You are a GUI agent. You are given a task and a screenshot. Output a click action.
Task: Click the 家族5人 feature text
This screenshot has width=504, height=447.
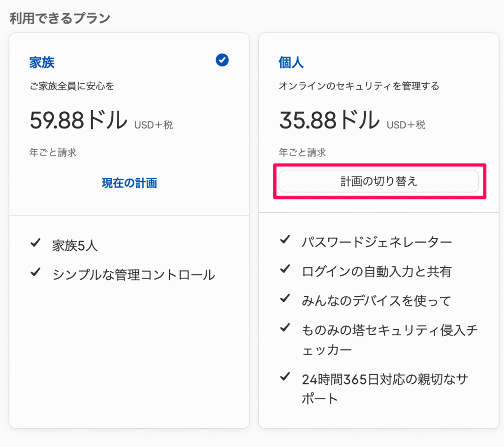75,246
